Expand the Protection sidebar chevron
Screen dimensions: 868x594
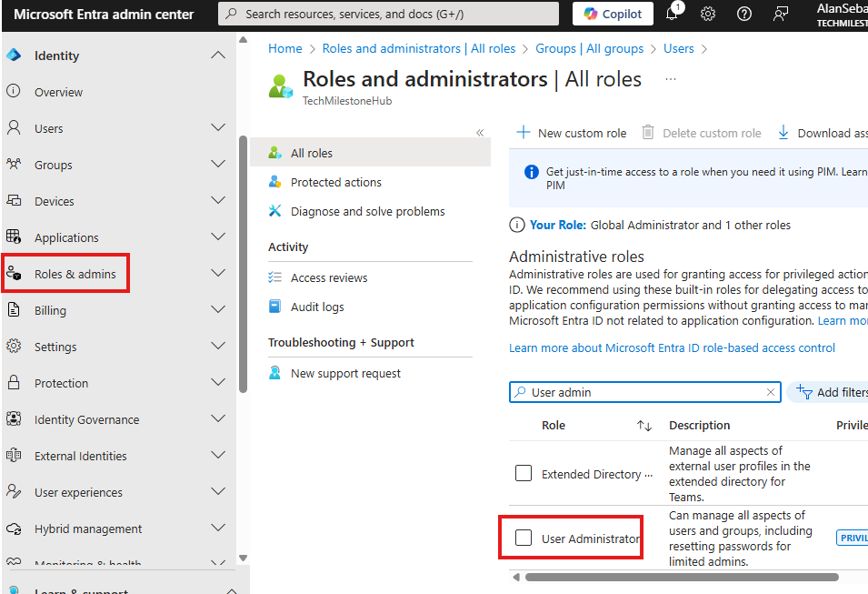pos(219,382)
